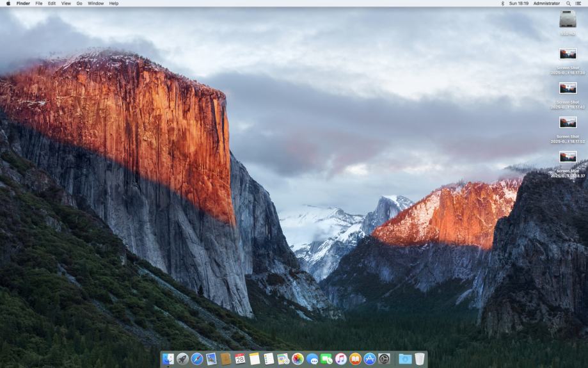Open iBooks from the Dock

coord(355,359)
